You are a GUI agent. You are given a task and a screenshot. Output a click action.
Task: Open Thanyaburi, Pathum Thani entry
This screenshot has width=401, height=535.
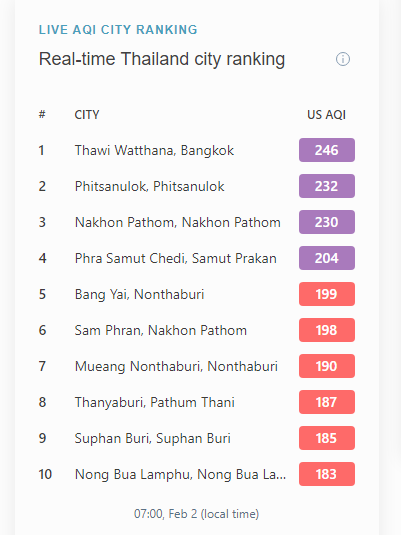(155, 402)
